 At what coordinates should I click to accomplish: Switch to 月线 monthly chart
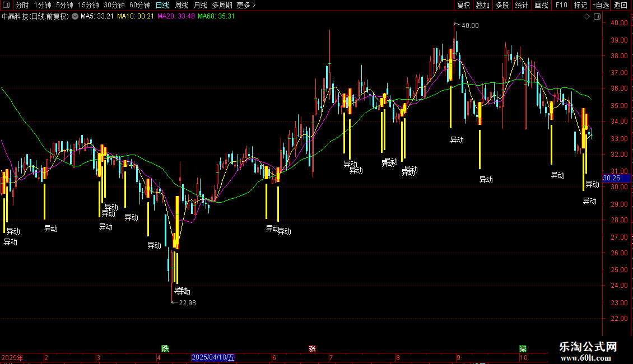tap(200, 5)
